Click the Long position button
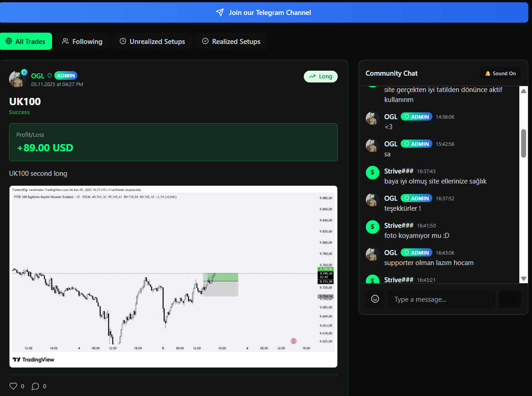 (321, 77)
